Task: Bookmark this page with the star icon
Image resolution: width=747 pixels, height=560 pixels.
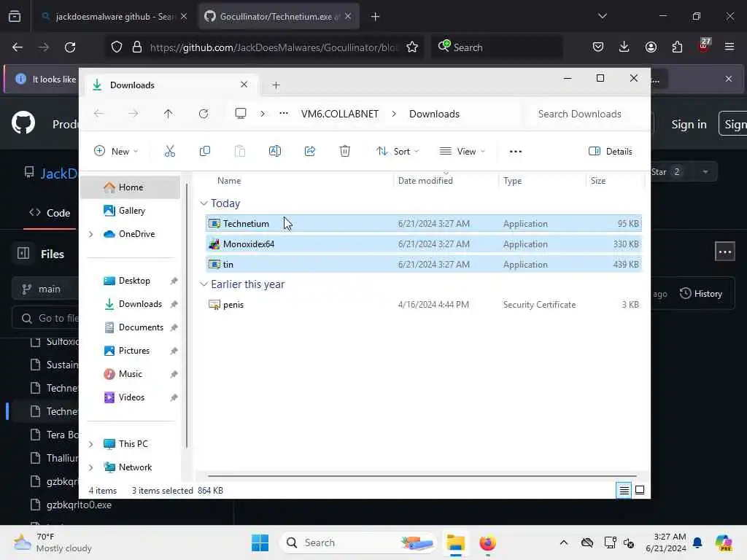Action: (412, 47)
